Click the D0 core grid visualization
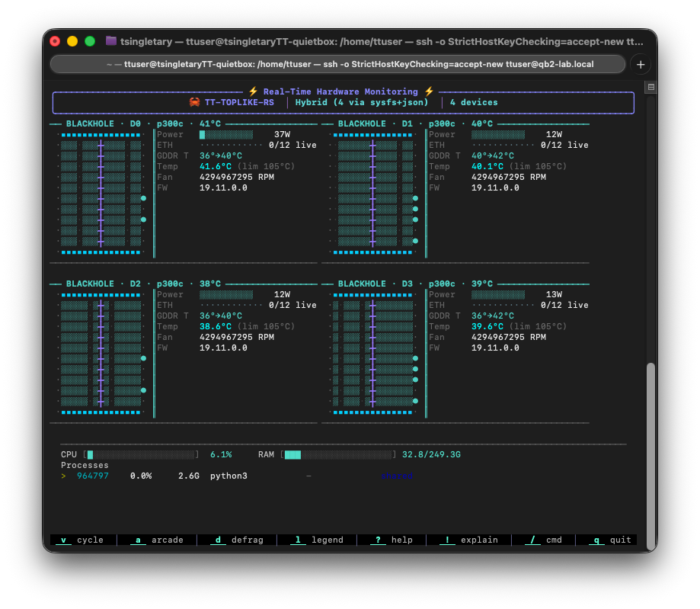Viewport: 700px width, 609px height. tap(101, 194)
